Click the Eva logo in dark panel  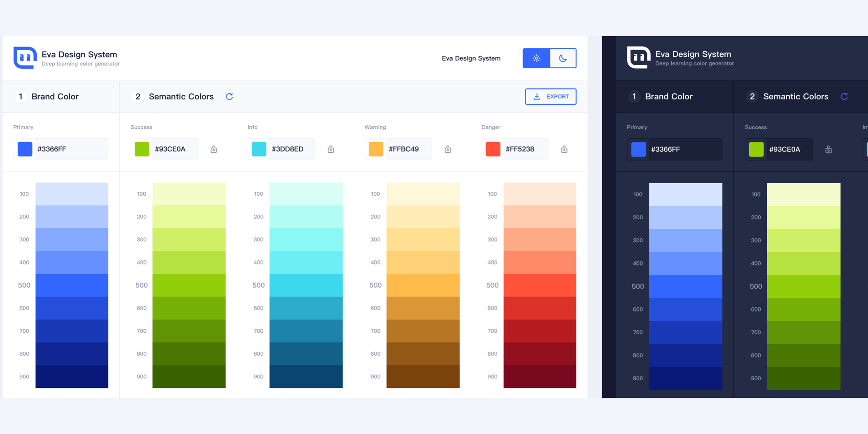pyautogui.click(x=638, y=57)
